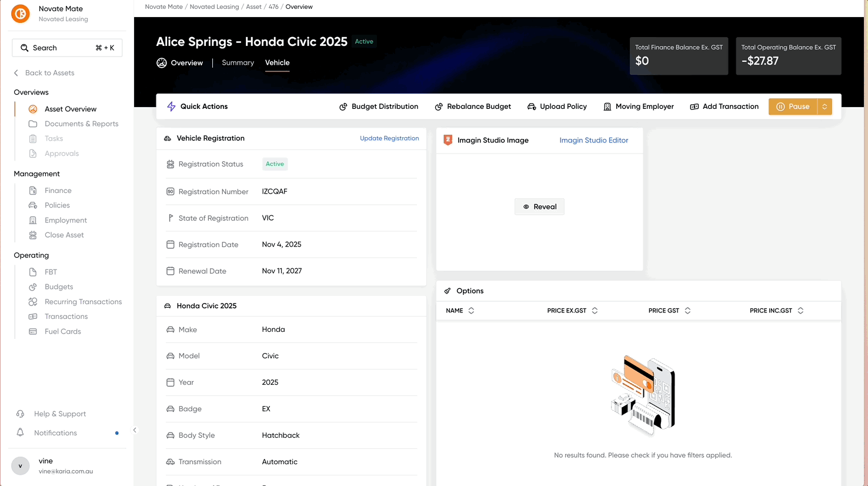Click the Add Transaction icon
Screen dimensions: 868x486
(x=695, y=106)
